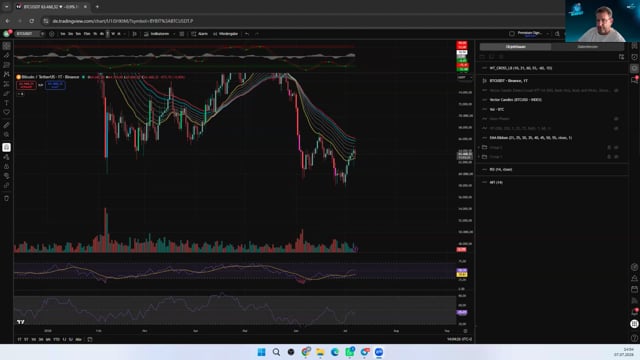Image resolution: width=640 pixels, height=360 pixels.
Task: Toggle hide all drawings eye tool
Action: (7, 176)
